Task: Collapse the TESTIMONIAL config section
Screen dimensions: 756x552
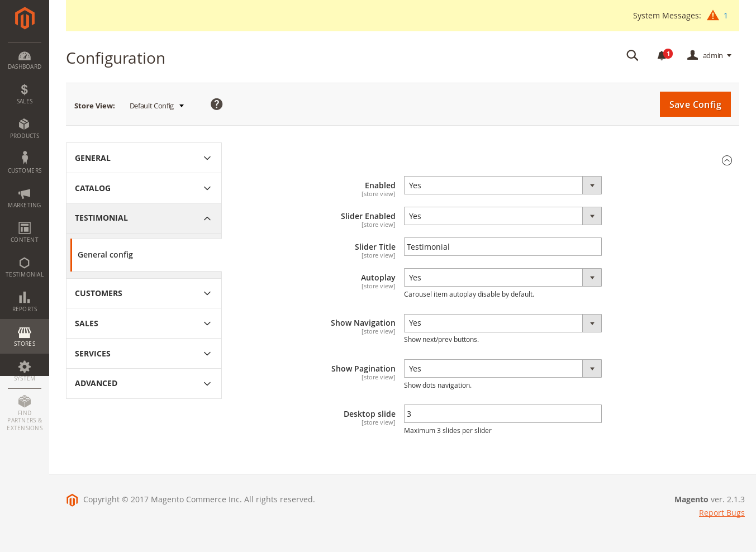Action: 144,218
